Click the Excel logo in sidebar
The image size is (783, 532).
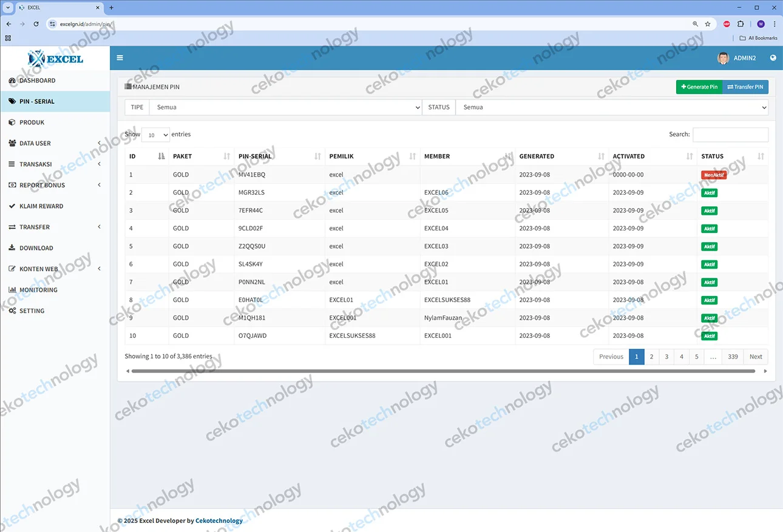55,58
